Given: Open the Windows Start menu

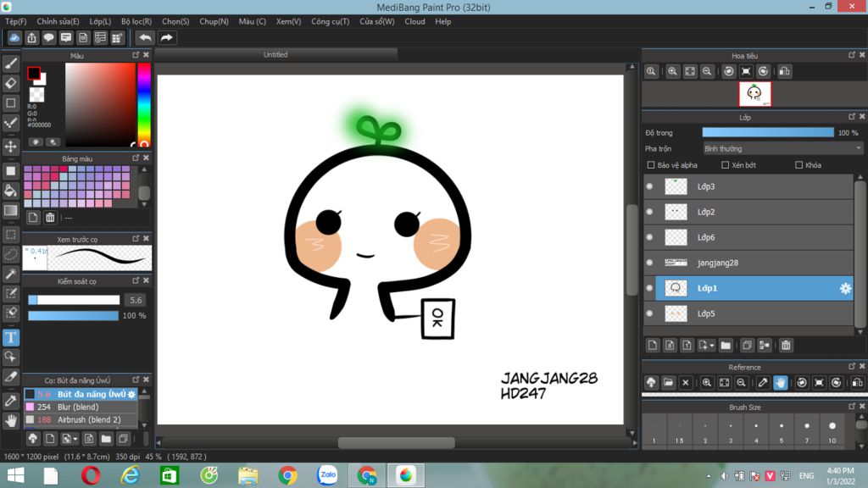Looking at the screenshot, I should (x=15, y=475).
